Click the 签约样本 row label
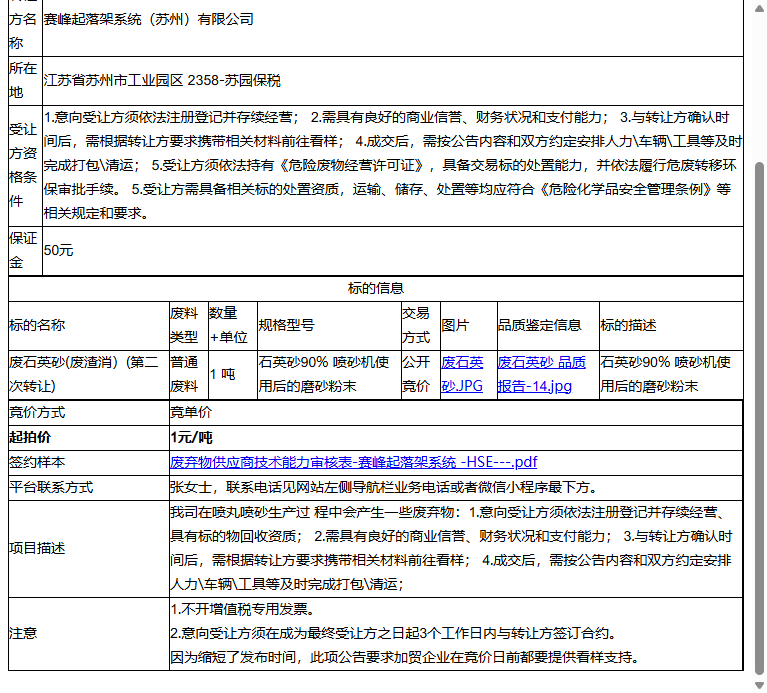The height and width of the screenshot is (693, 767). click(x=37, y=463)
